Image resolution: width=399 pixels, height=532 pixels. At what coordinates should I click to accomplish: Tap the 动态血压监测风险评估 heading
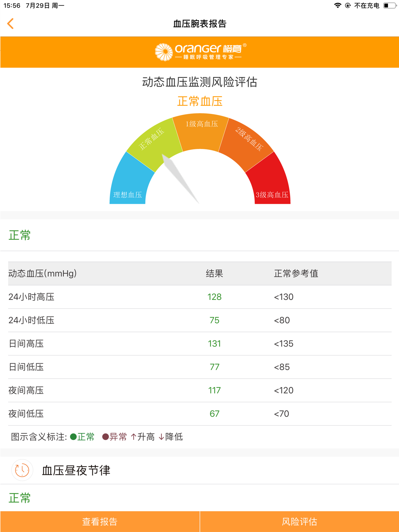200,82
